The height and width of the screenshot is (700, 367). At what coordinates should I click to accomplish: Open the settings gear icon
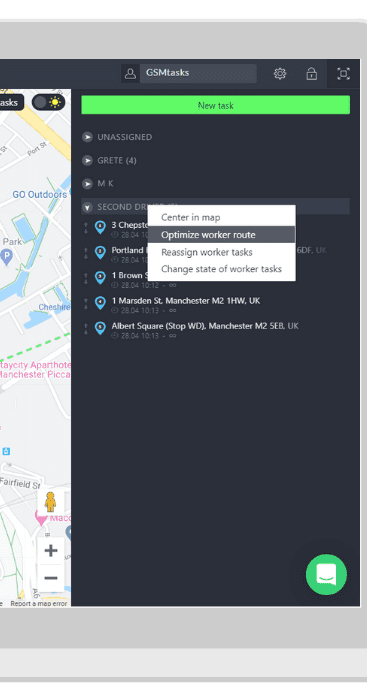tap(280, 74)
